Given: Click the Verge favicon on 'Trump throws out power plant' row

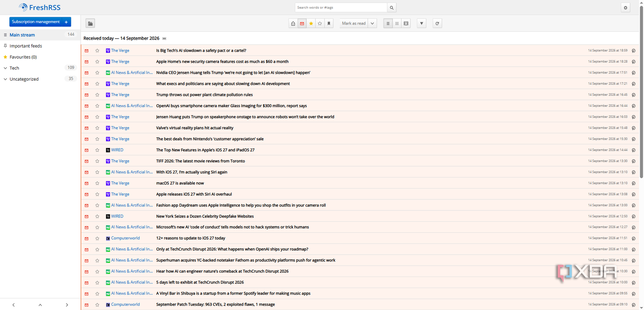Looking at the screenshot, I should pos(108,95).
